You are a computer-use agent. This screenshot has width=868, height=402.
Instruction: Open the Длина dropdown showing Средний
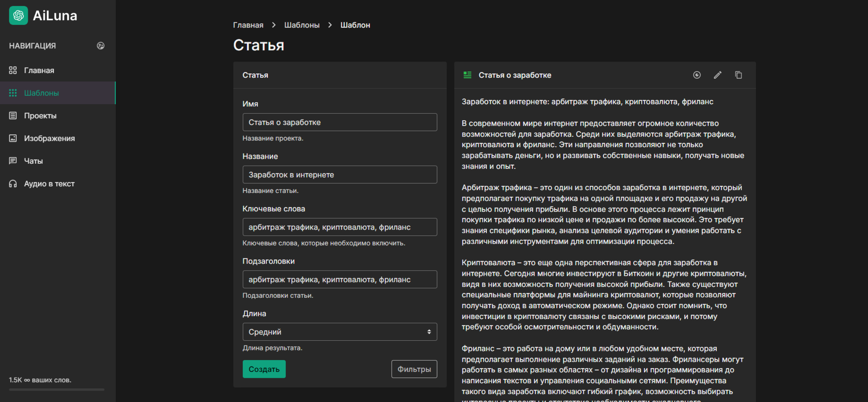[x=339, y=332]
